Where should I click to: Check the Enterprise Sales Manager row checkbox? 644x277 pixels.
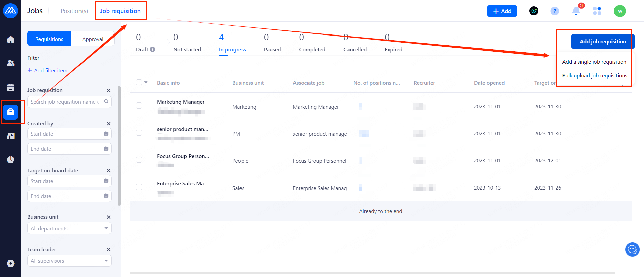pyautogui.click(x=139, y=187)
